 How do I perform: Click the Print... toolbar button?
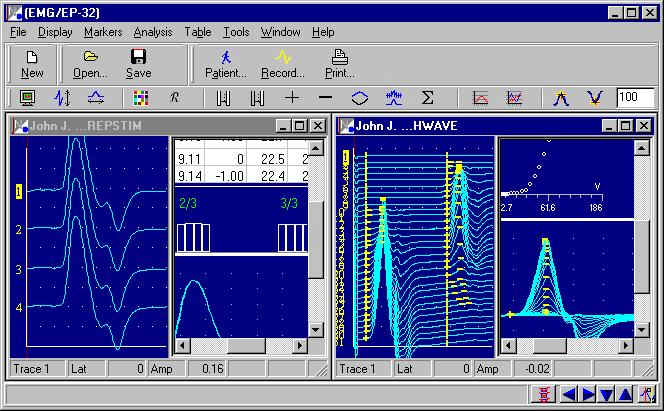(x=340, y=64)
